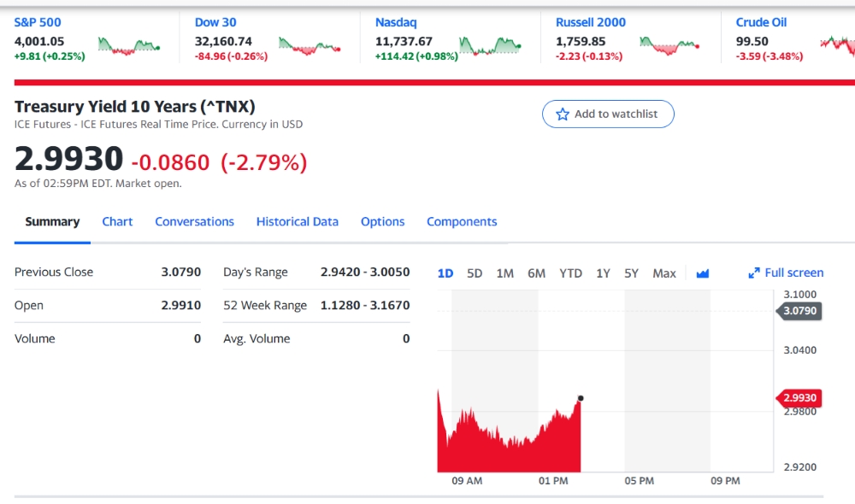Screen dimensions: 855x504
Task: Click the Full screen expand arrows icon
Action: coord(753,273)
